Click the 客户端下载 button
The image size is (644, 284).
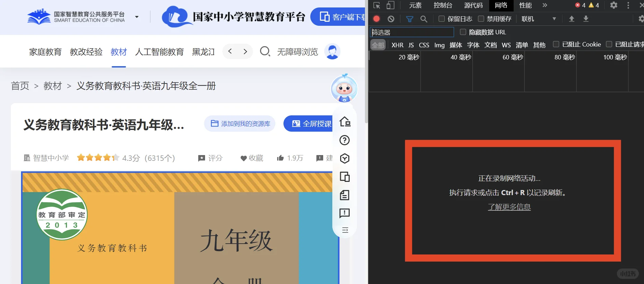tap(338, 17)
